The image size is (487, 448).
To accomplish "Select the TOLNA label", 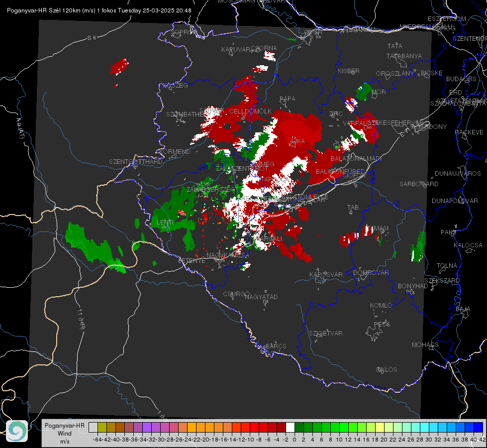I will [447, 266].
